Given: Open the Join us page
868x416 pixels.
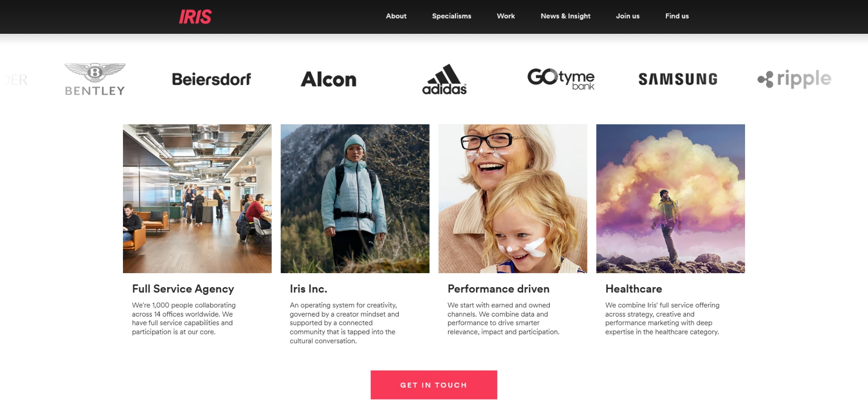Looking at the screenshot, I should [x=627, y=16].
